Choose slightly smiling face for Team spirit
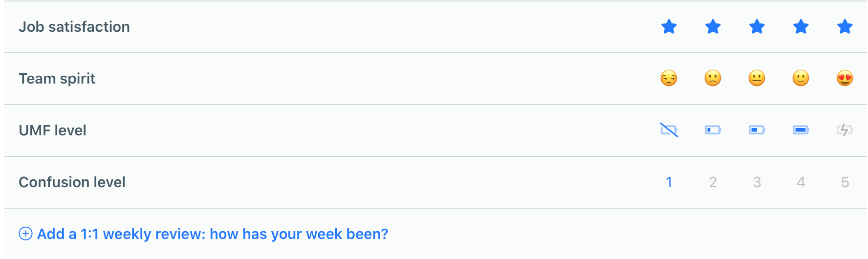The image size is (868, 259). pyautogui.click(x=801, y=78)
